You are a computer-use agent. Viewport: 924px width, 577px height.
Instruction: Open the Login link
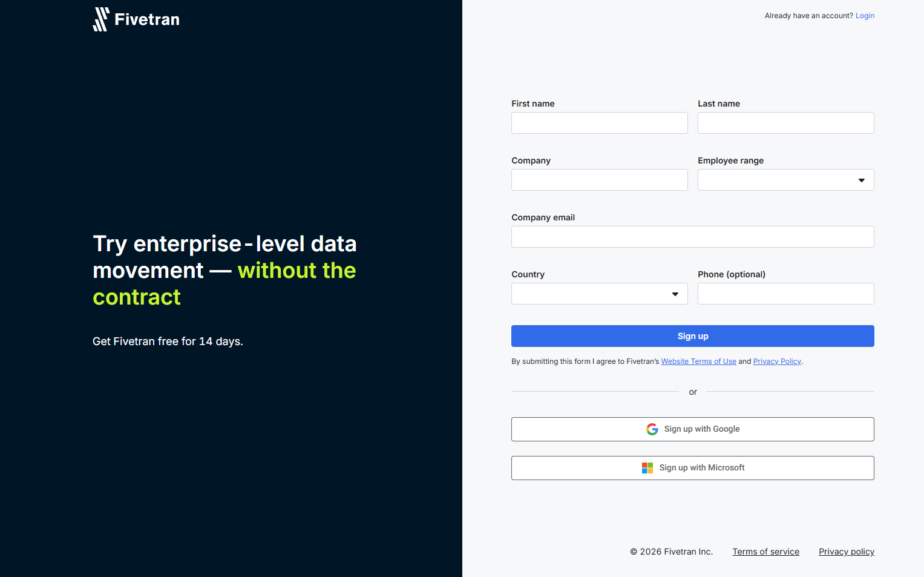click(x=865, y=15)
